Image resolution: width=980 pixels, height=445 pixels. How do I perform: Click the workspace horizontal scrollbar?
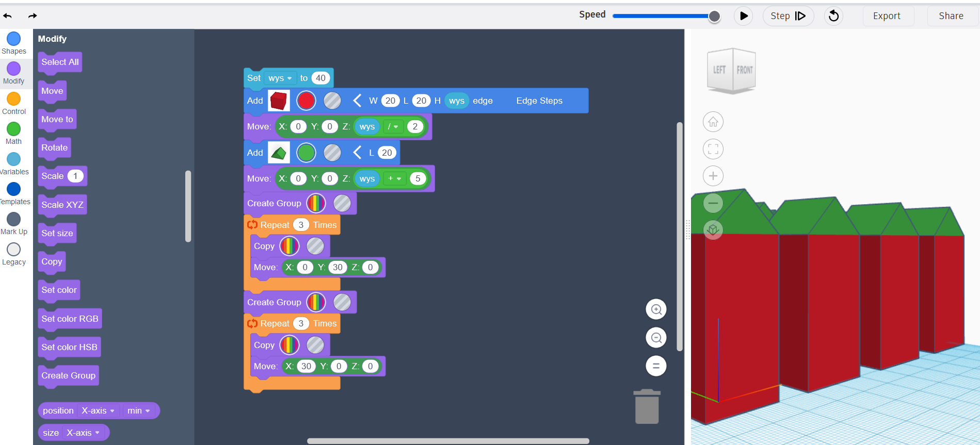pyautogui.click(x=448, y=441)
